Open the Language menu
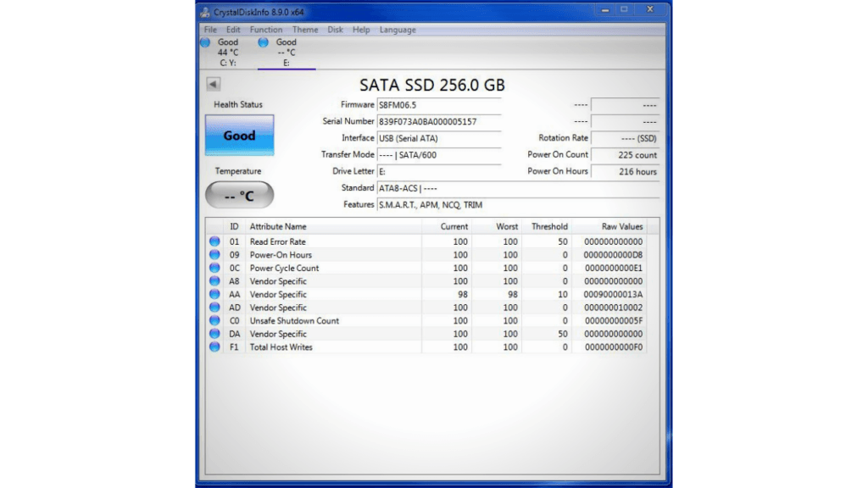The height and width of the screenshot is (488, 868). click(x=398, y=30)
